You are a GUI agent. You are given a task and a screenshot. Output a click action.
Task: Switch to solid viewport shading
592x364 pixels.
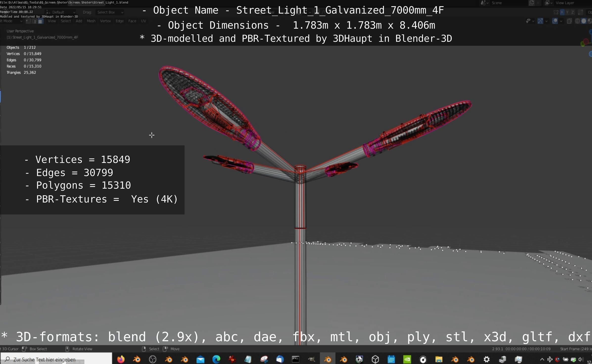click(x=583, y=21)
